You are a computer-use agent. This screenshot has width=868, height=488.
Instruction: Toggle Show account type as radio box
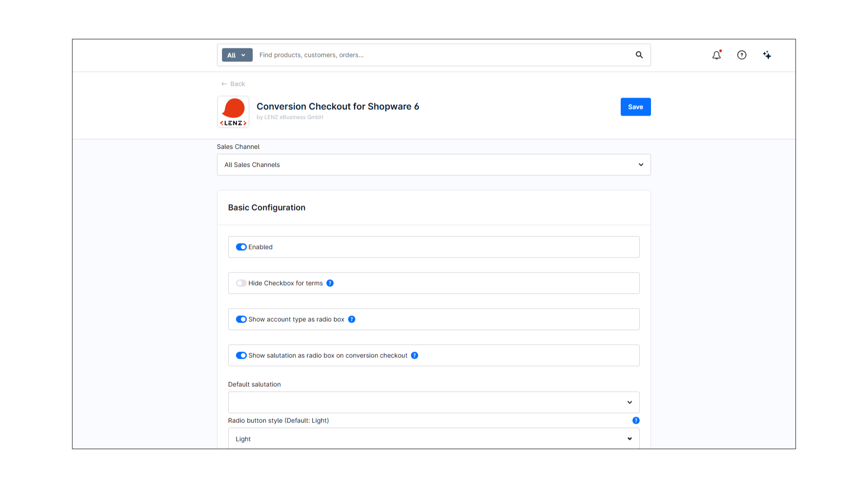pos(241,319)
